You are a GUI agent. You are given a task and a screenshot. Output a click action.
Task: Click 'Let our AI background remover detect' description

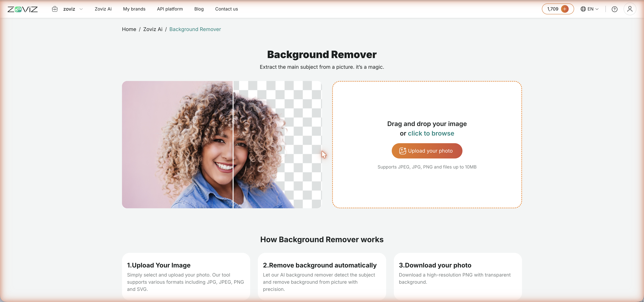pos(319,282)
